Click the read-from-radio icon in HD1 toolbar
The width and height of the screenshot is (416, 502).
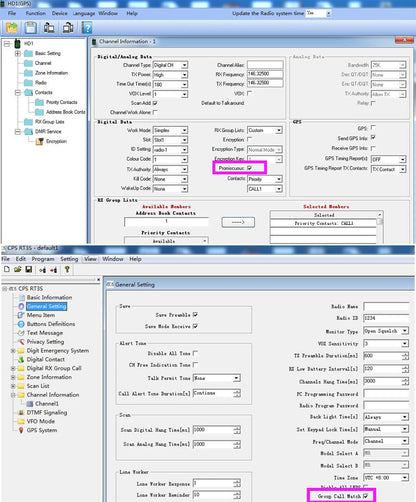49,28
